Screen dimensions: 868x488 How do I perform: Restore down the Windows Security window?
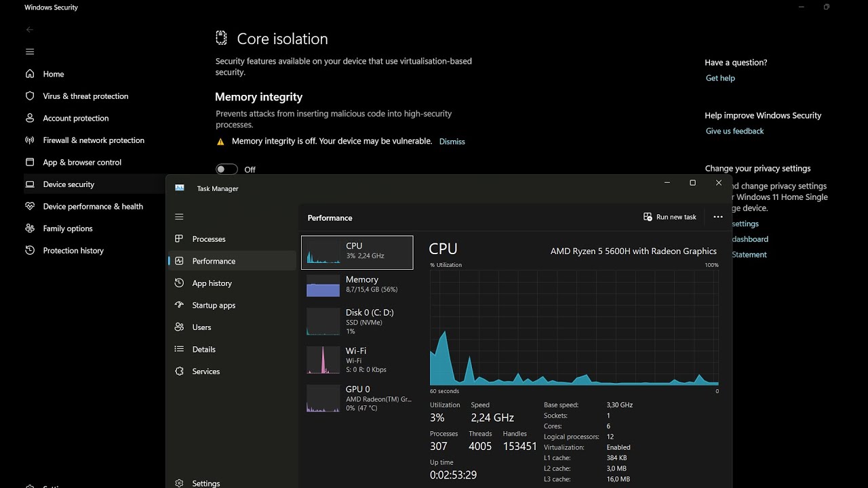(826, 7)
